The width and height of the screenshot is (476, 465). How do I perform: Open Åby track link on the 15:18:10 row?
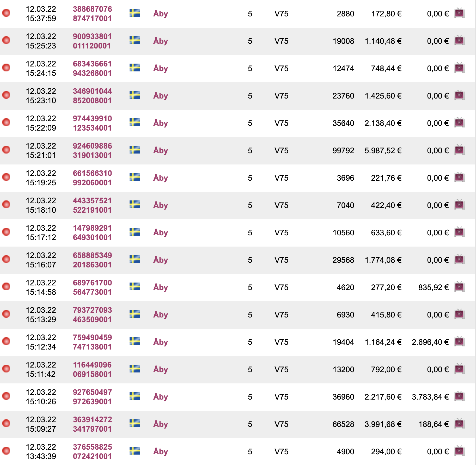(161, 205)
